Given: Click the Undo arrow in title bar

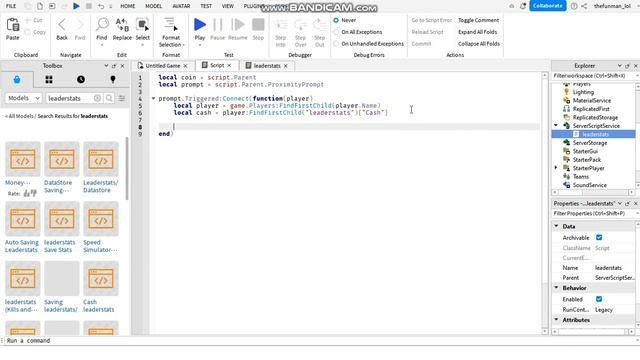Looking at the screenshot, I should 101,6.
